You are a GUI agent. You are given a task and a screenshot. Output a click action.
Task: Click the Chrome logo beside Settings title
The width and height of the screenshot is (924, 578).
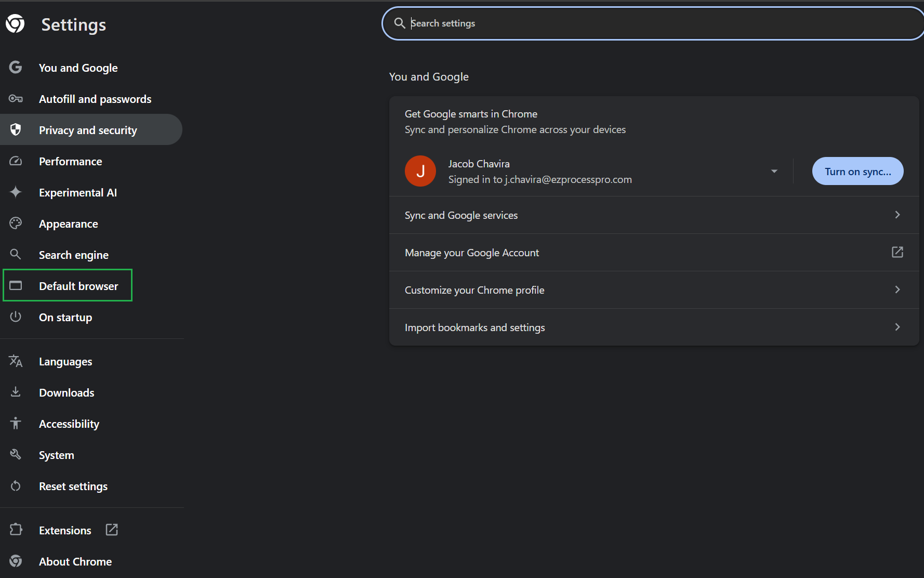tap(15, 23)
